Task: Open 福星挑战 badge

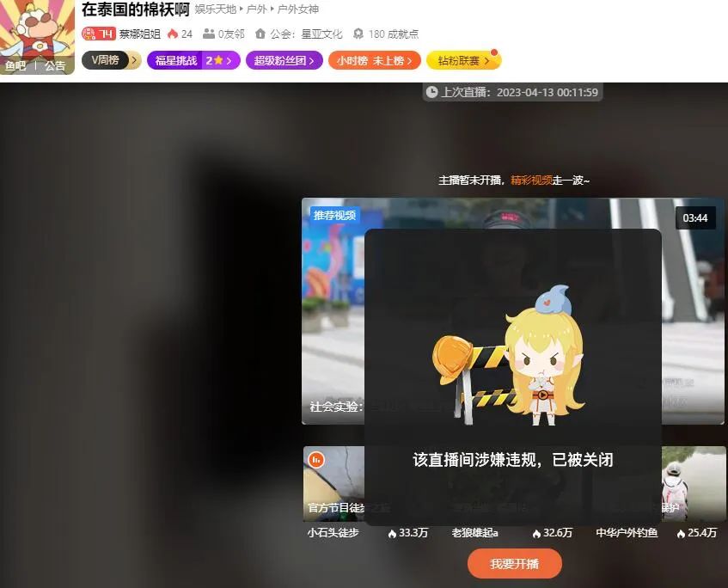Action: 193,60
